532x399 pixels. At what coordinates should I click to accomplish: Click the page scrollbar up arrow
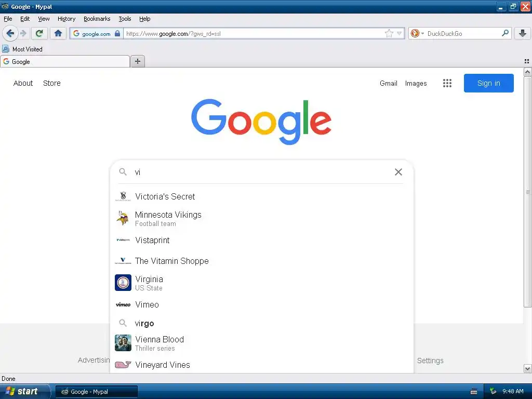pyautogui.click(x=528, y=72)
